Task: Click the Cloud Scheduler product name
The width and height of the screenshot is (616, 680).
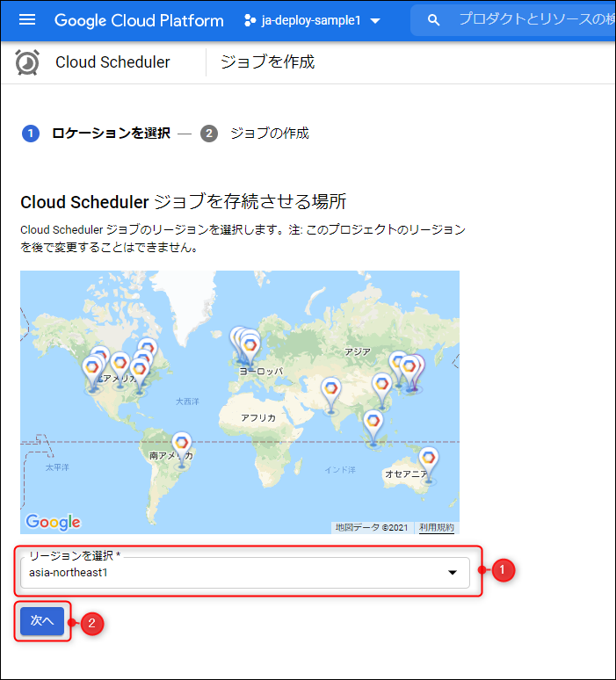Action: coord(112,62)
